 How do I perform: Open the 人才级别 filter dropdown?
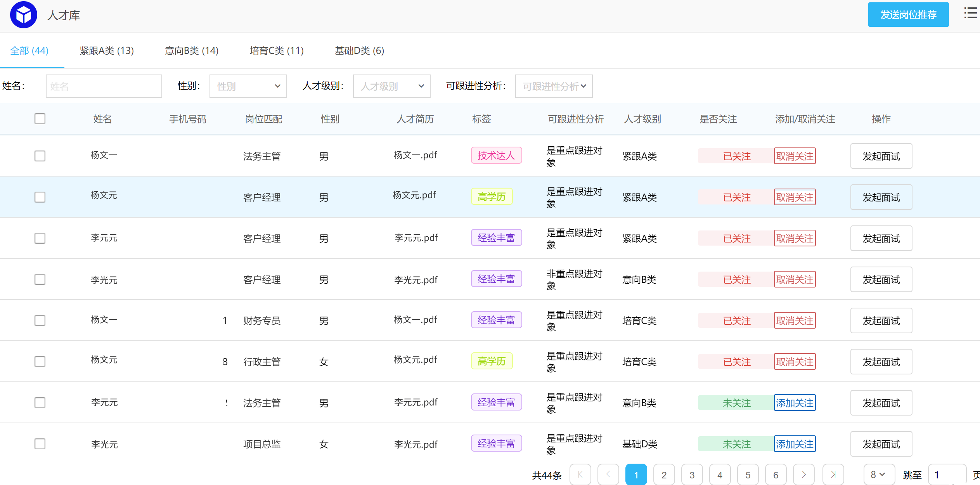[392, 86]
